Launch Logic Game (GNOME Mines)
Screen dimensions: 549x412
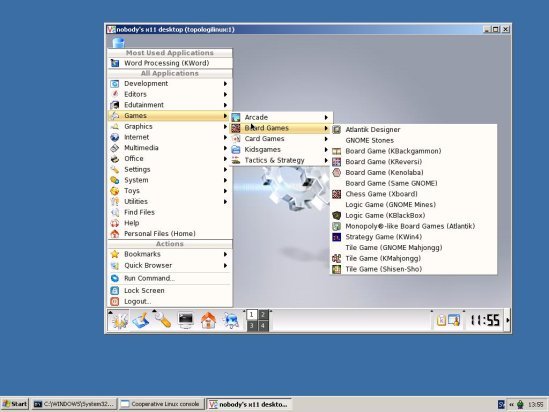tap(414, 205)
